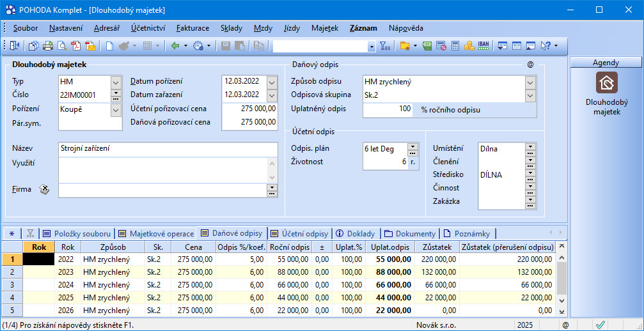Open the Způsob odpisu dropdown

[530, 82]
